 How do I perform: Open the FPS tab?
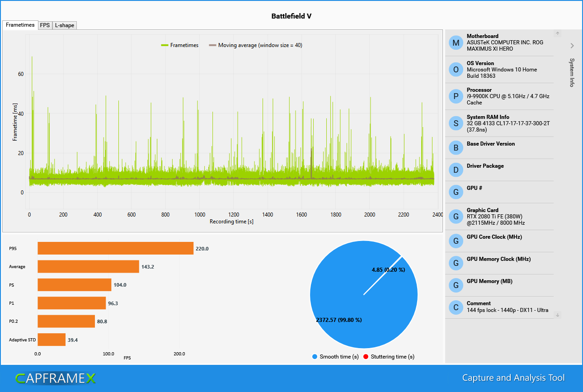(x=45, y=25)
